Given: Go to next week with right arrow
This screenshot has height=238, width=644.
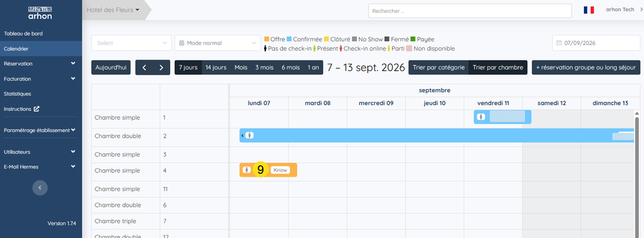Looking at the screenshot, I should point(162,68).
